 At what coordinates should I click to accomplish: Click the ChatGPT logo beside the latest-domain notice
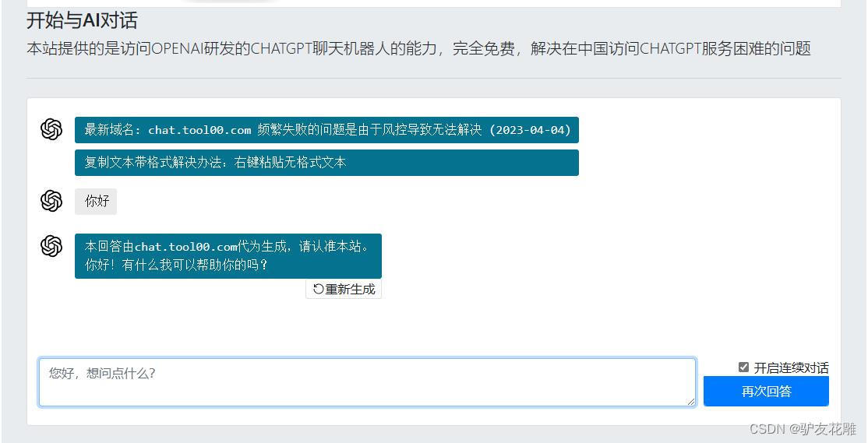coord(51,129)
